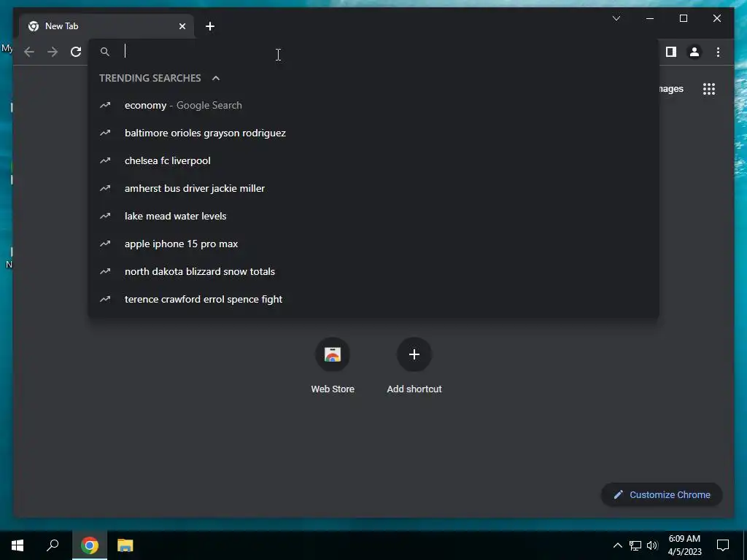Open Windows taskbar search

[53, 545]
